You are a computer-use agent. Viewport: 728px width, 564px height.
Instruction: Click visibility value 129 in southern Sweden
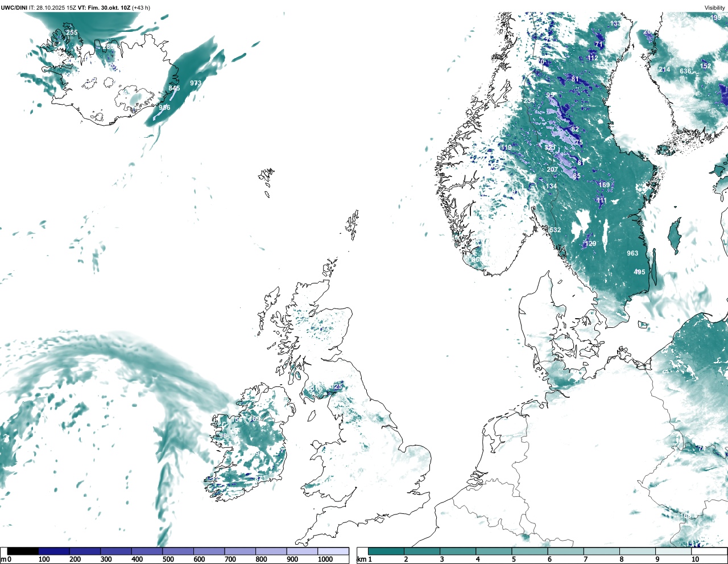(590, 244)
